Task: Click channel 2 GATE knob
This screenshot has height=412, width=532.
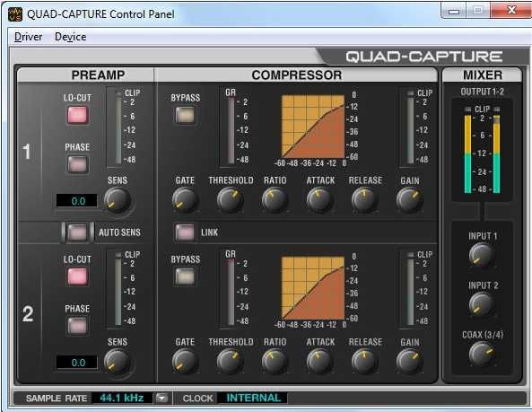Action: [x=185, y=362]
